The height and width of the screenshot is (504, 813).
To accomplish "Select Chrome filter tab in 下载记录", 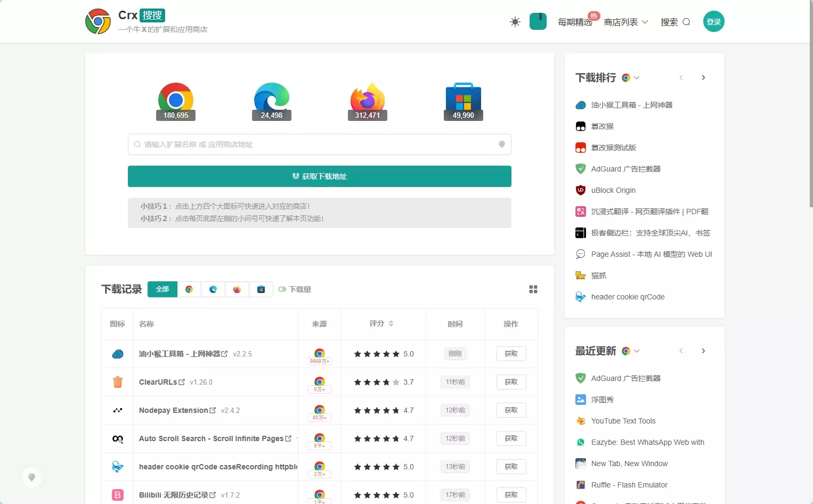I will click(189, 289).
